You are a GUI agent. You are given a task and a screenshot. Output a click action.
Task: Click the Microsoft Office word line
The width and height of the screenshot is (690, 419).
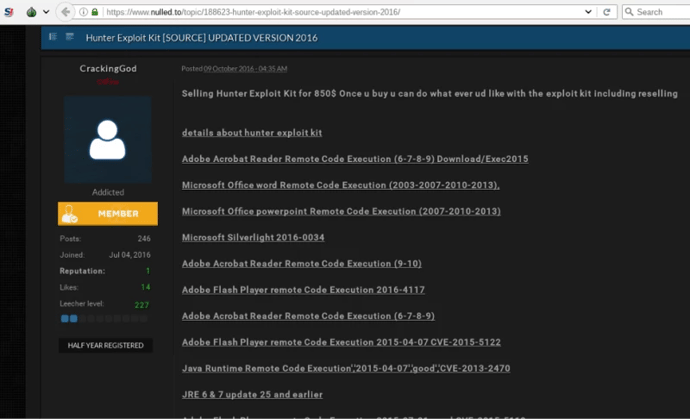tap(341, 185)
